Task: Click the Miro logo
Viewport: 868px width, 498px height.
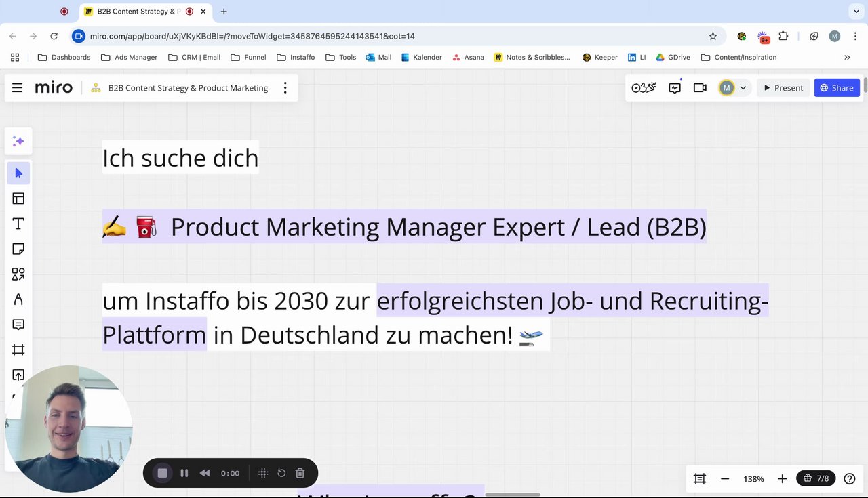Action: [54, 87]
